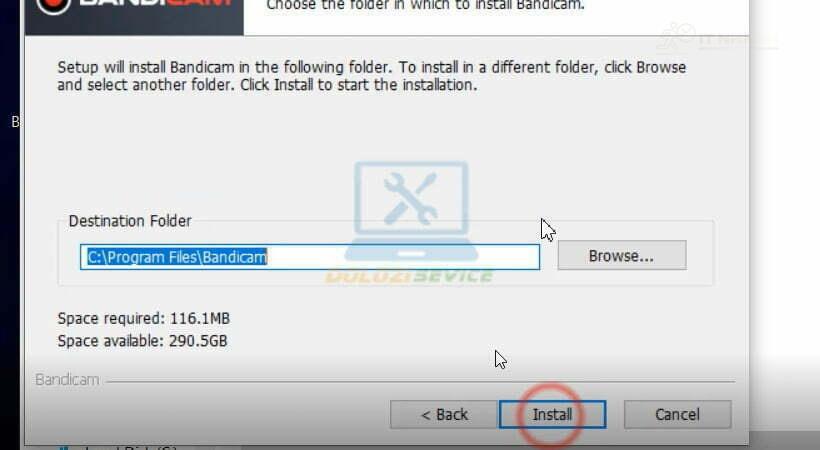Click the laptop wrench watermark icon
This screenshot has height=450, width=820.
tap(411, 211)
